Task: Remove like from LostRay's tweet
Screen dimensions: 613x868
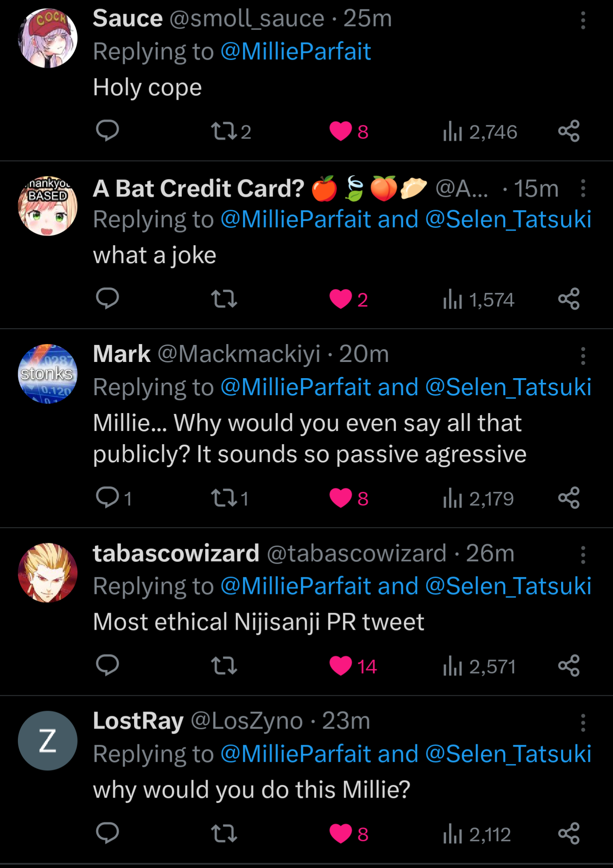Action: [x=341, y=833]
